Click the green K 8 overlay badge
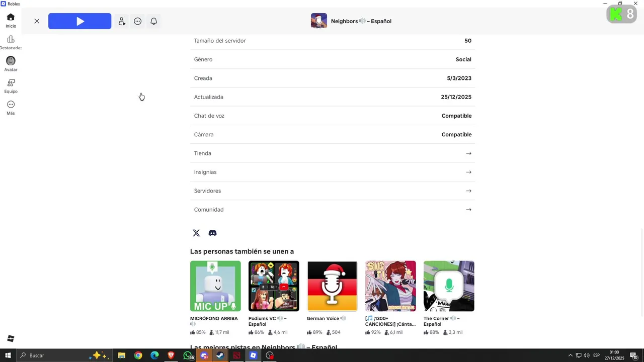The width and height of the screenshot is (644, 362). (622, 14)
